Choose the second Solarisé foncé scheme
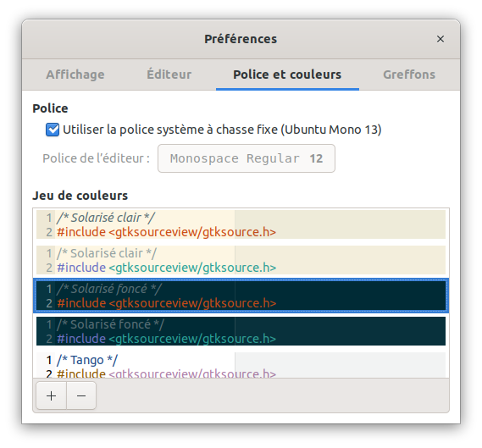 click(241, 331)
